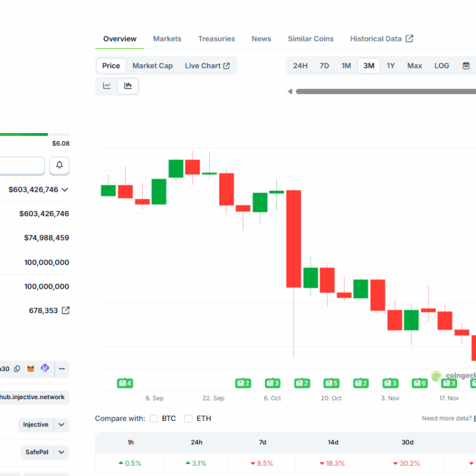Screen dimensions: 476x476
Task: Enable the BTC comparison checkbox
Action: click(154, 419)
